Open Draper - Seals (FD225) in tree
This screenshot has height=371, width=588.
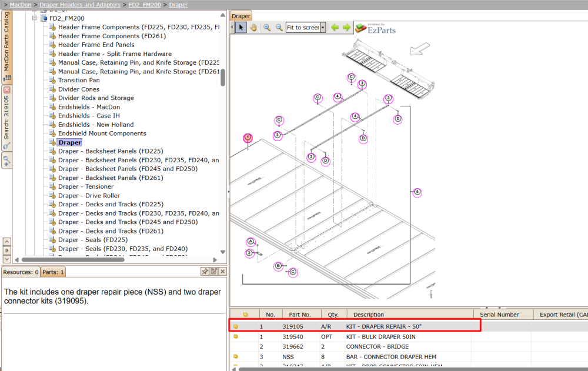tap(93, 240)
